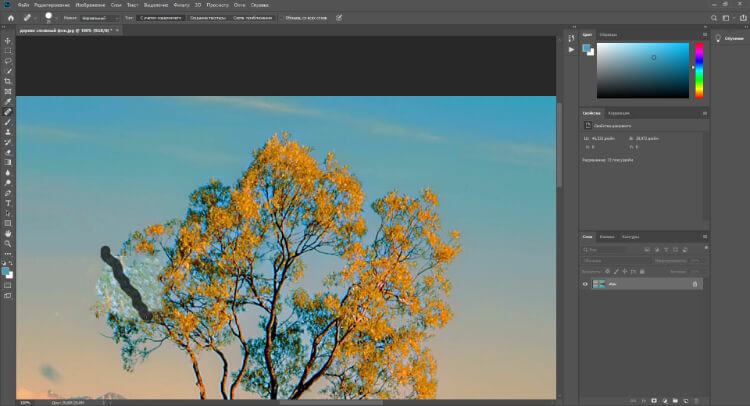Toggle the lock icon on the layer
This screenshot has height=406, width=750.
tap(695, 284)
